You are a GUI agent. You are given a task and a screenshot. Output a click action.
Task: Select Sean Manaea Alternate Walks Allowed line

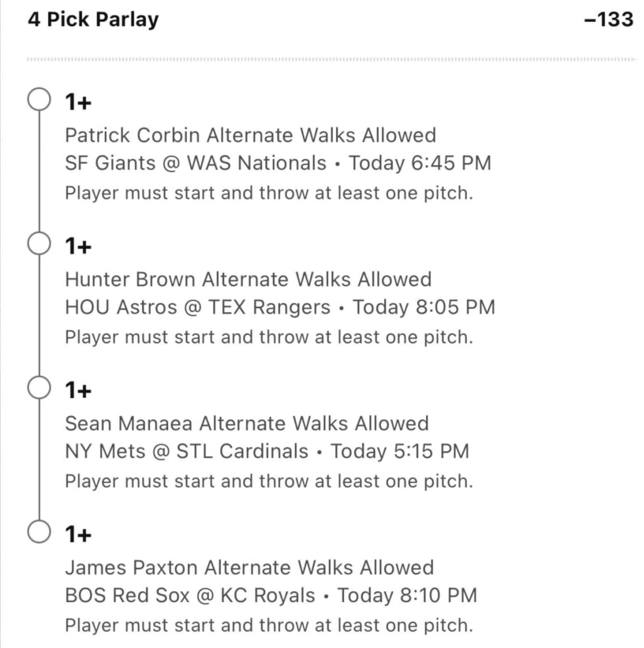click(247, 424)
